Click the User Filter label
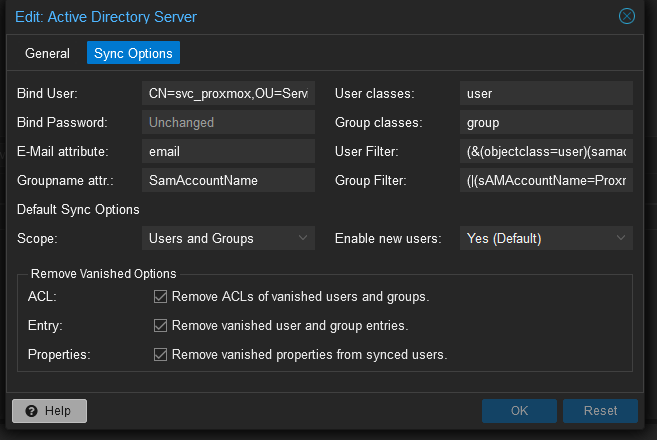Image resolution: width=657 pixels, height=440 pixels. click(366, 151)
